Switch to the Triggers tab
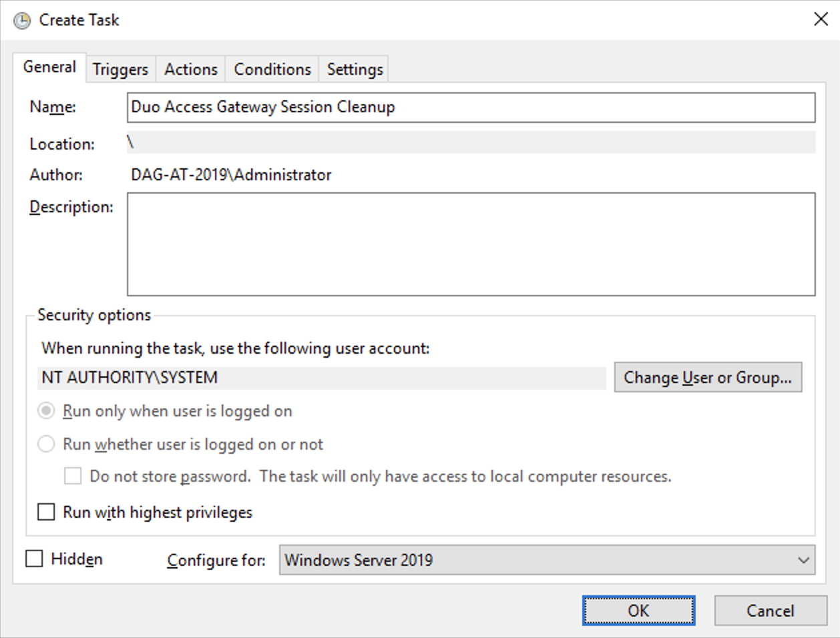Viewport: 840px width, 638px height. 120,68
